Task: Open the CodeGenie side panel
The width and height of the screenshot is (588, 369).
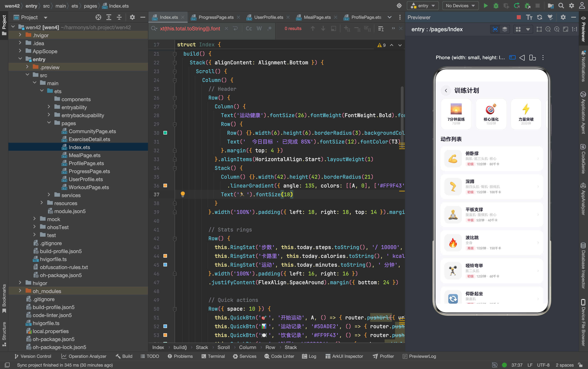Action: 583,159
